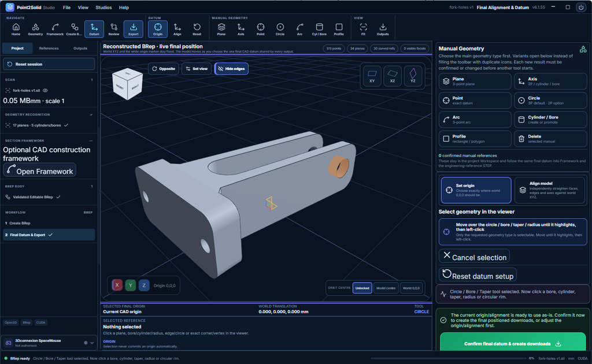Click the Cyl / Bore toolbar icon

[x=319, y=29]
